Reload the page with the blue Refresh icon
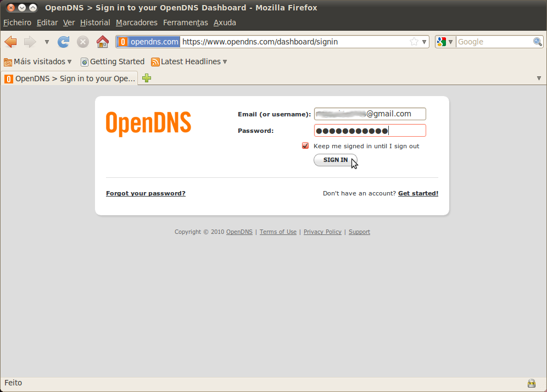The width and height of the screenshot is (547, 392). tap(64, 42)
